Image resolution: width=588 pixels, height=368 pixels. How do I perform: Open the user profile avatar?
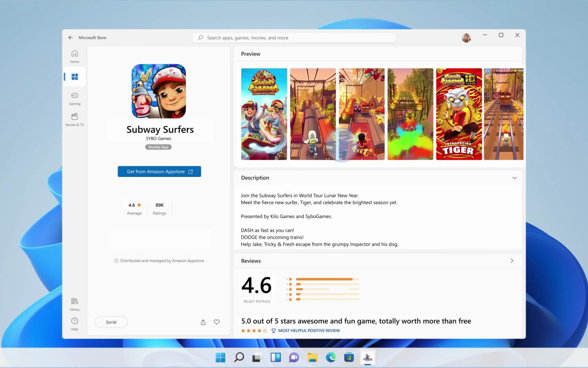click(x=466, y=37)
